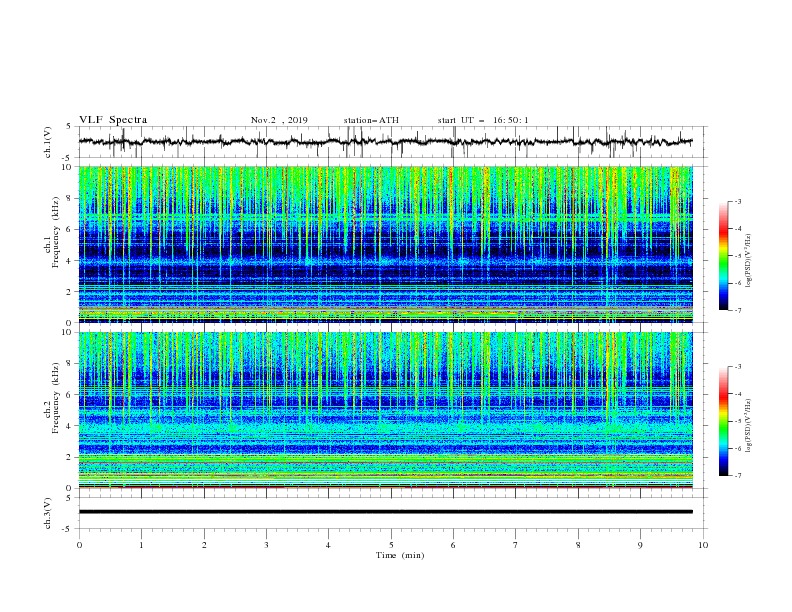Click the time axis tick label '3'

pyautogui.click(x=266, y=545)
